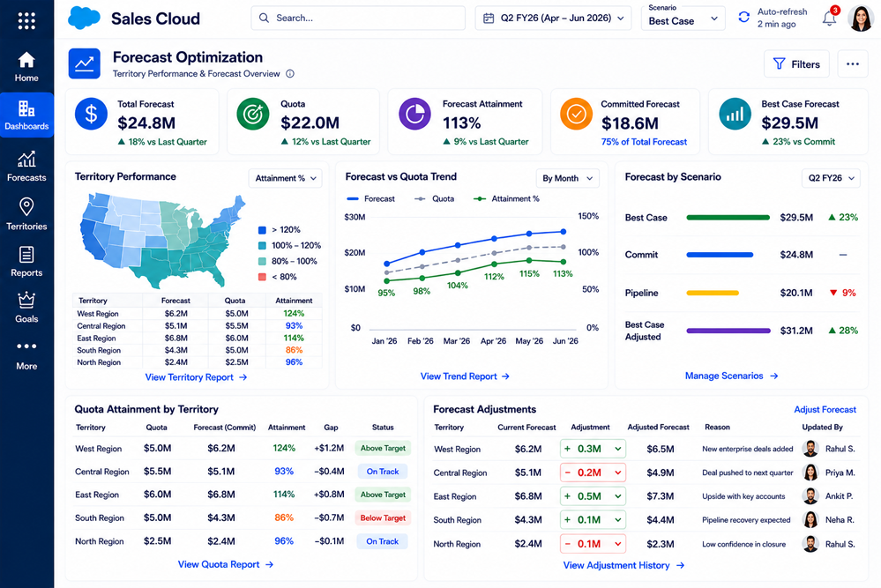This screenshot has width=881, height=588.
Task: Click Neha R. avatar in adjustments
Action: (x=810, y=520)
